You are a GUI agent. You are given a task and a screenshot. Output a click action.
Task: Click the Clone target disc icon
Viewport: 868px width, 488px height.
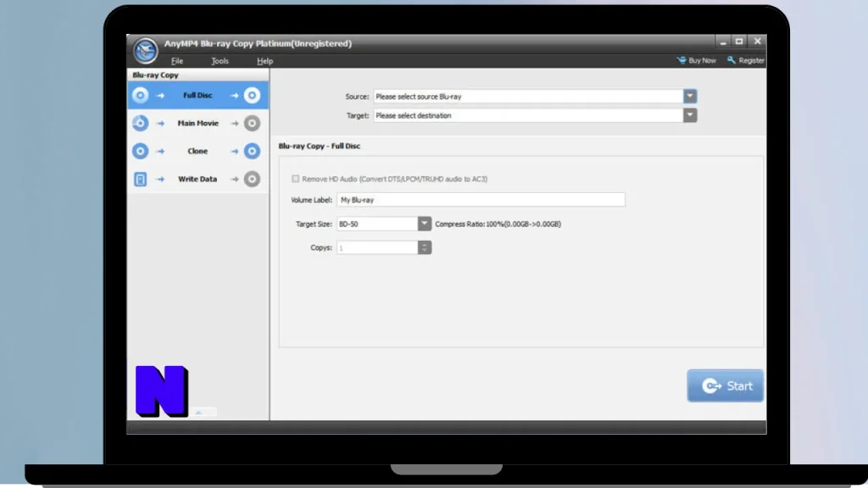(252, 151)
